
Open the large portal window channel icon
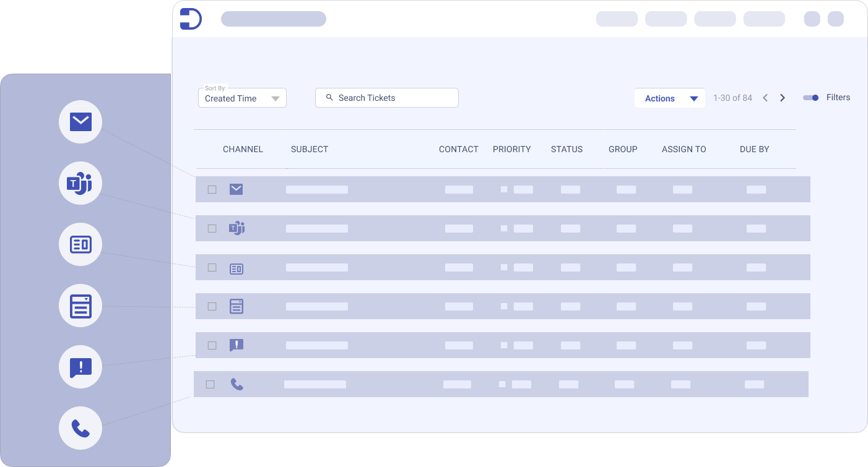pyautogui.click(x=80, y=306)
